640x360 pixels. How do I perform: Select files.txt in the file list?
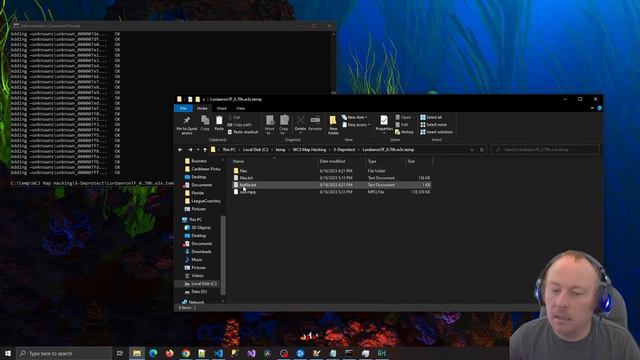[246, 178]
